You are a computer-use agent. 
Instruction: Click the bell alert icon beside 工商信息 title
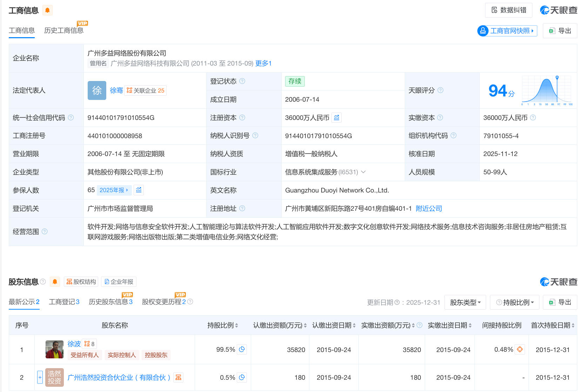(47, 10)
